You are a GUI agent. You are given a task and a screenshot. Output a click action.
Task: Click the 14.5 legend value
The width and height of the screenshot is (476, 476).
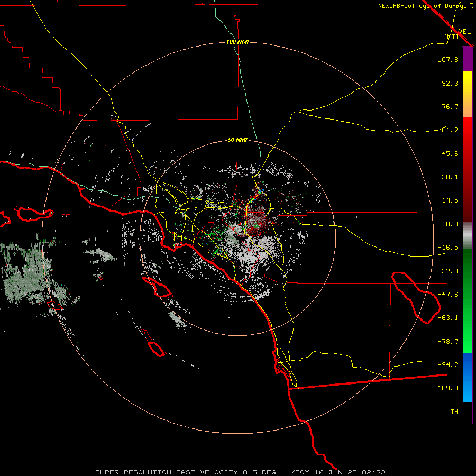450,200
